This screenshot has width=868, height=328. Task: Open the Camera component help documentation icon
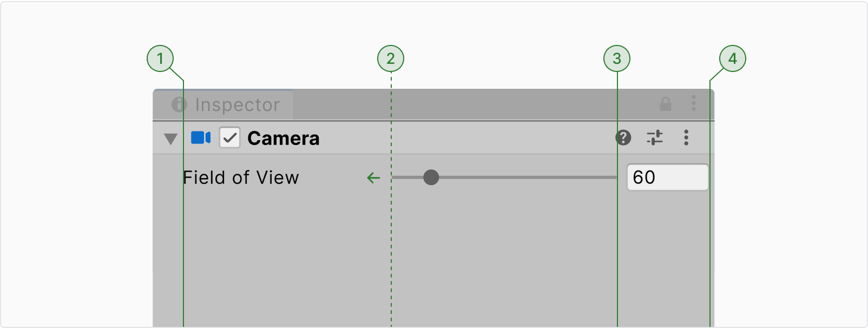pos(623,138)
